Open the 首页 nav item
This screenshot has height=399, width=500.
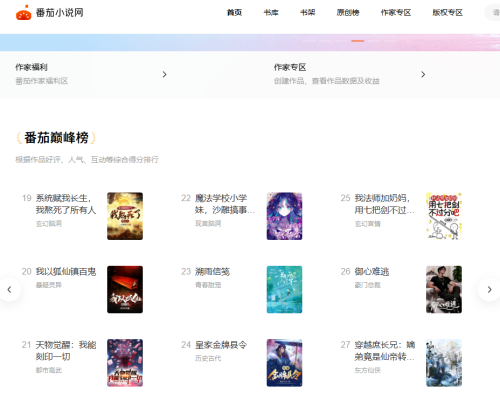234,13
